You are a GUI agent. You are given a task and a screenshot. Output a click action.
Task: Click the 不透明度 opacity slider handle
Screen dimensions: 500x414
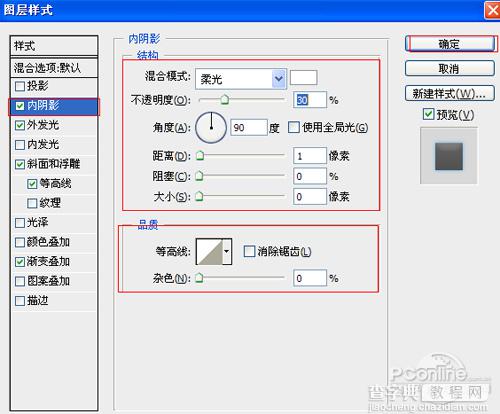click(x=225, y=99)
